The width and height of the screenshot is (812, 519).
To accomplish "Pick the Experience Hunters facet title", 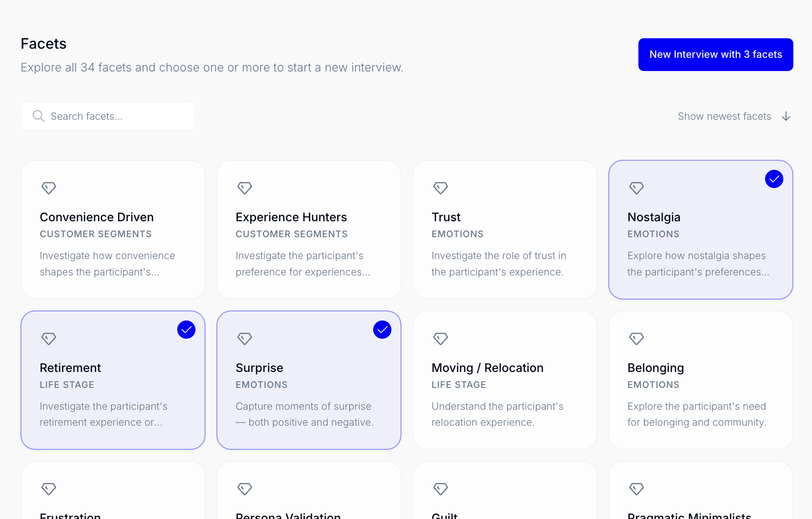I will (291, 217).
